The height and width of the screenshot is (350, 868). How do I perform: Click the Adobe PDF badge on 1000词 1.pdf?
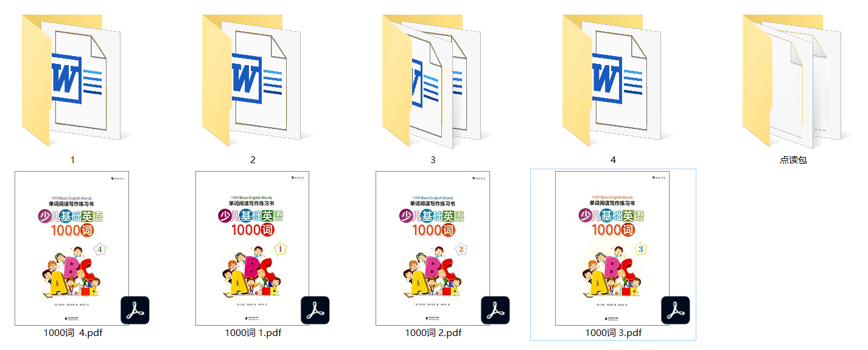click(315, 310)
